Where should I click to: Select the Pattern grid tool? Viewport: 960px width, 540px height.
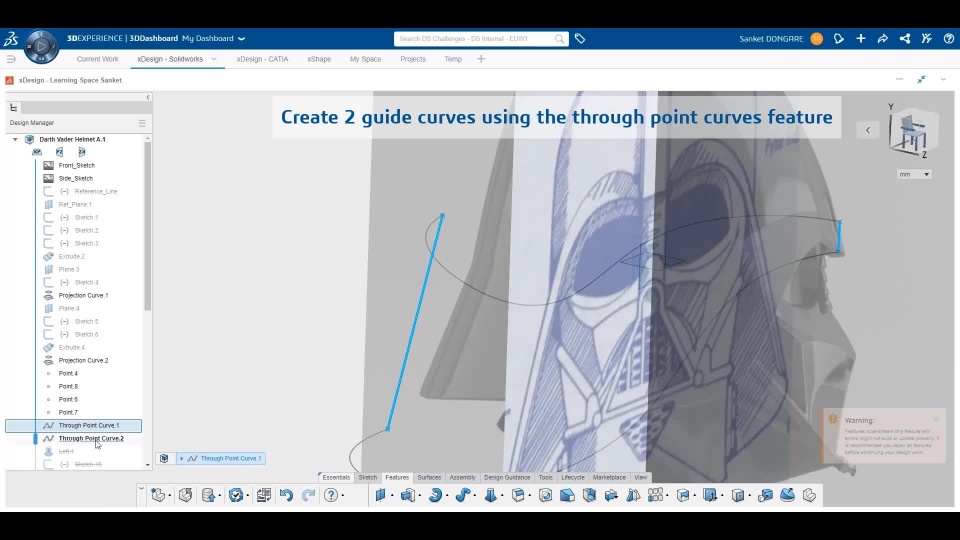[655, 495]
